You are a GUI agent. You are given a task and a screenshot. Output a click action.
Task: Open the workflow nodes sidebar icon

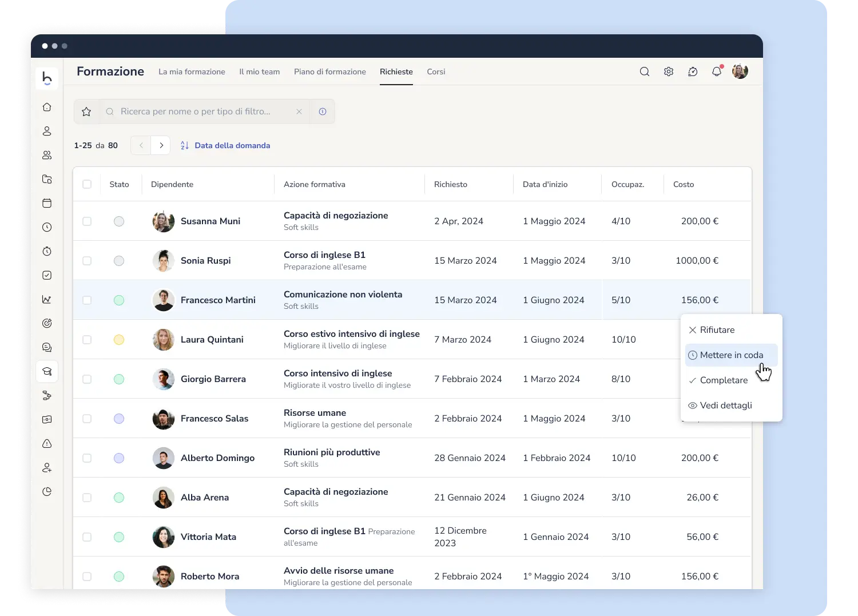click(47, 395)
